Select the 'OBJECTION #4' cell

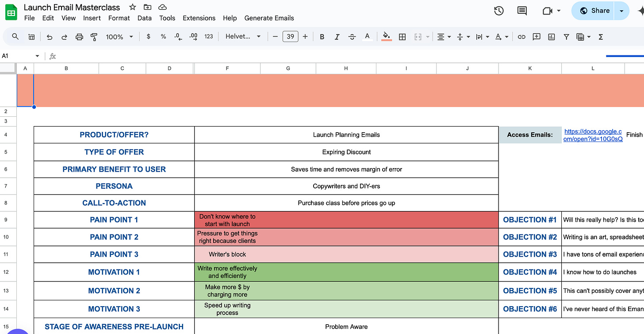[x=530, y=272]
